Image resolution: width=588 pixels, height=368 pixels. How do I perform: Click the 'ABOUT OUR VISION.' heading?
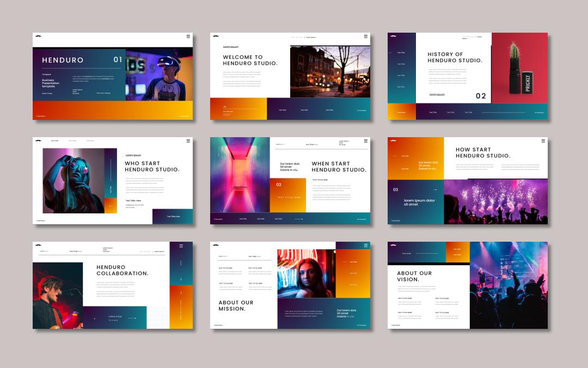[414, 276]
